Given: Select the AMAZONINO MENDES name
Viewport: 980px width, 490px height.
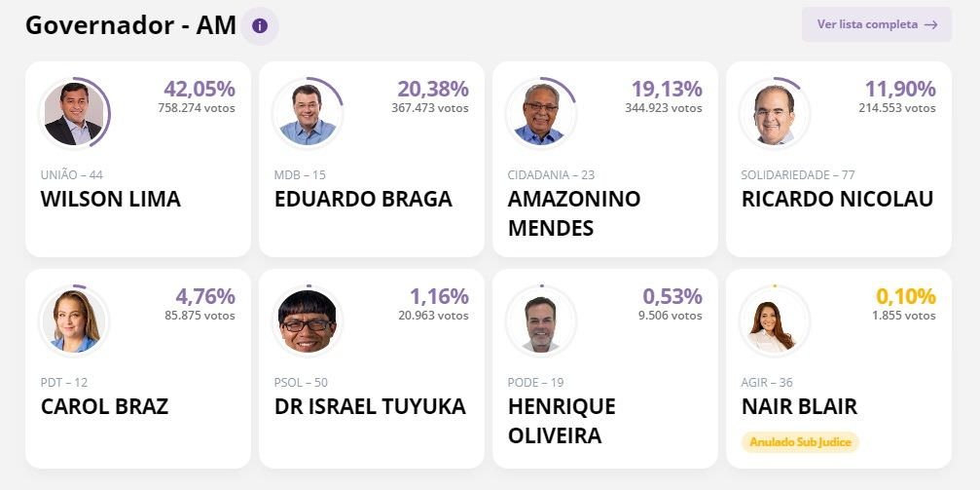Looking at the screenshot, I should coord(574,213).
